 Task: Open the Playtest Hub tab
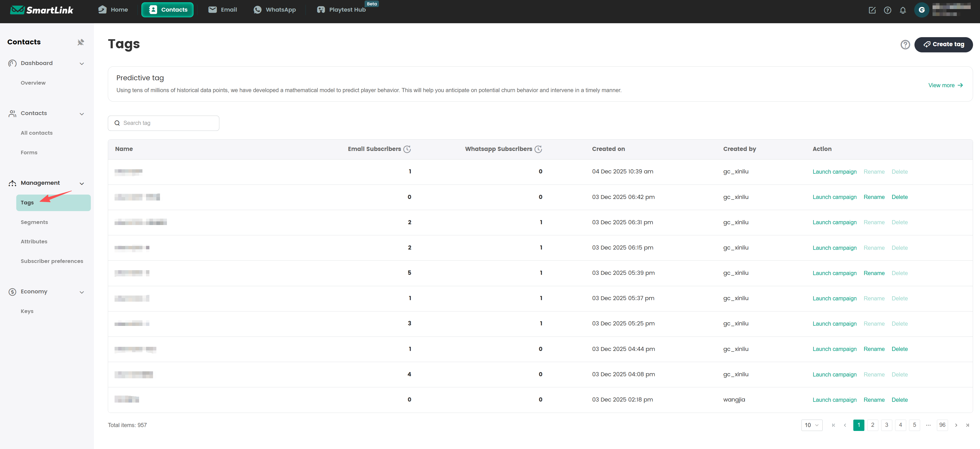coord(341,10)
